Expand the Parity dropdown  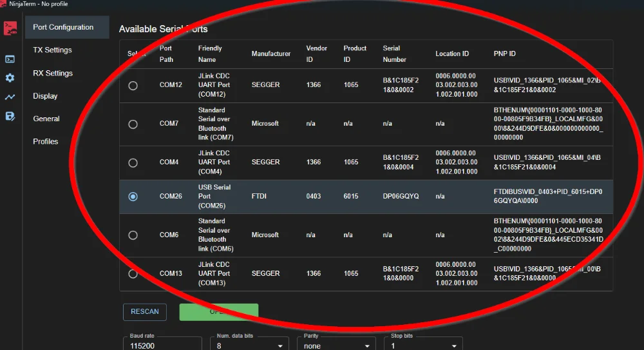336,345
